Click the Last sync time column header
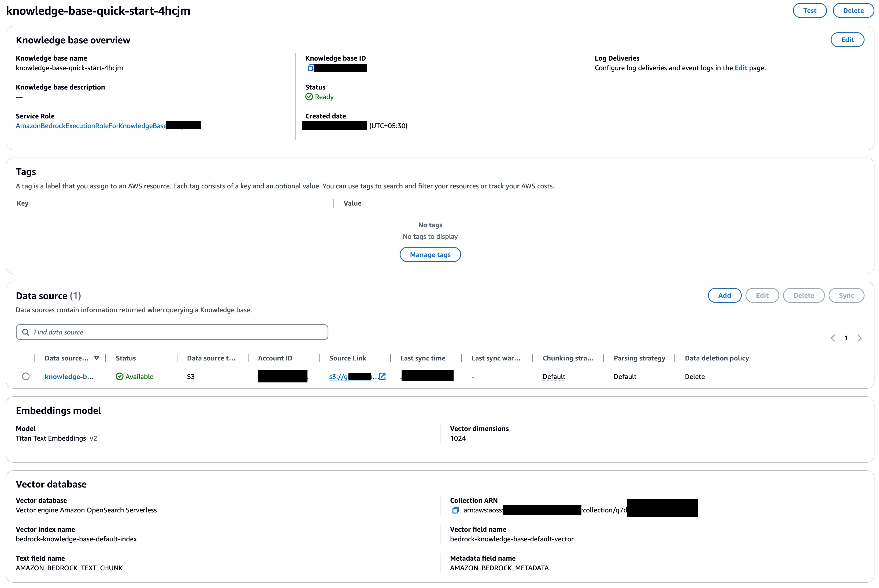Screen dimensions: 879x588 [423, 358]
